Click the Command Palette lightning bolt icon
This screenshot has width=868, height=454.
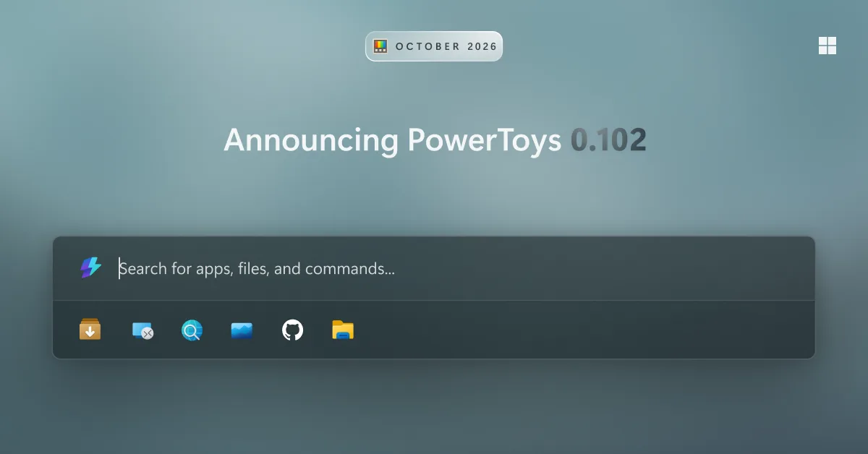[90, 268]
